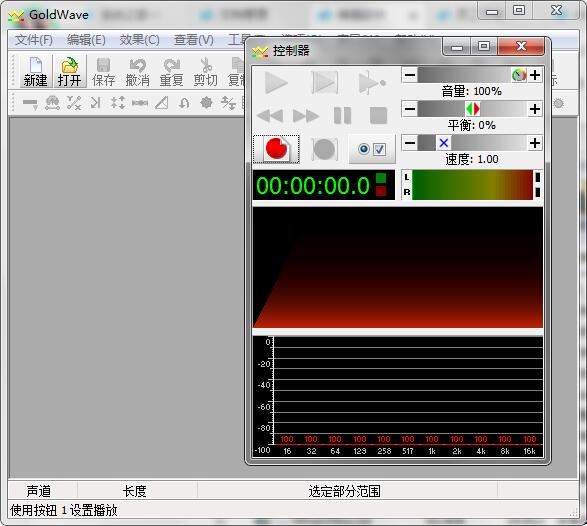Increase speed with the plus button

pyautogui.click(x=535, y=143)
